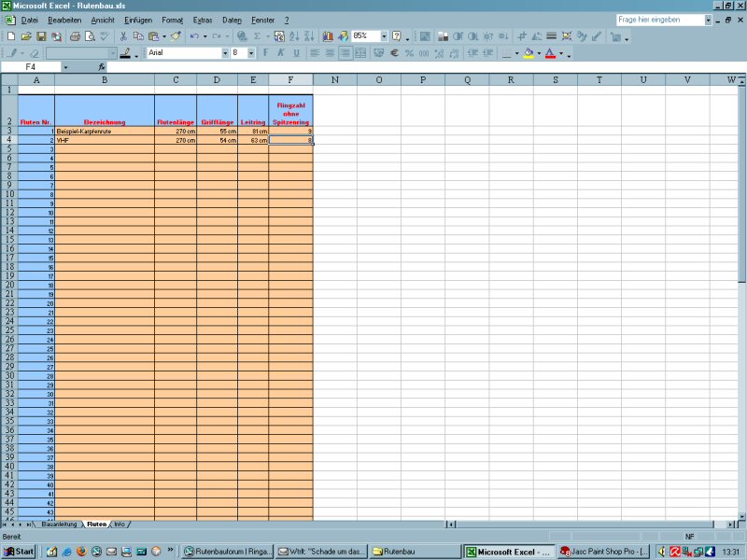Apply the yellow fill color swatch

[529, 53]
